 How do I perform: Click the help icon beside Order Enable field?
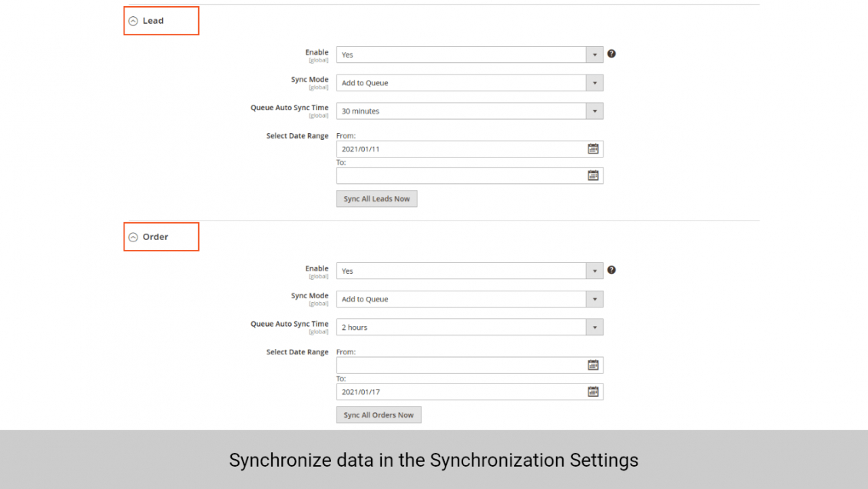click(x=611, y=270)
